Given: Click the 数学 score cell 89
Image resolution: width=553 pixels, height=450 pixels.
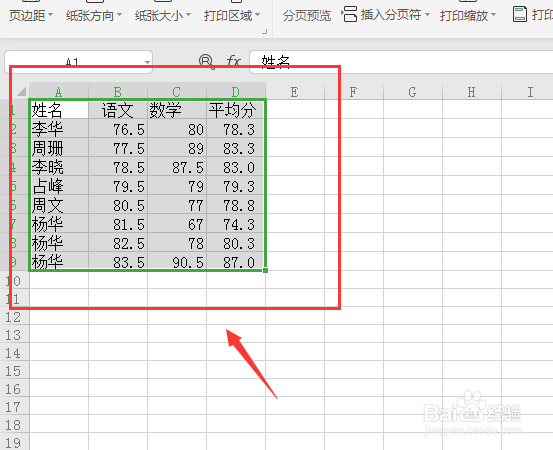Looking at the screenshot, I should click(x=177, y=148).
